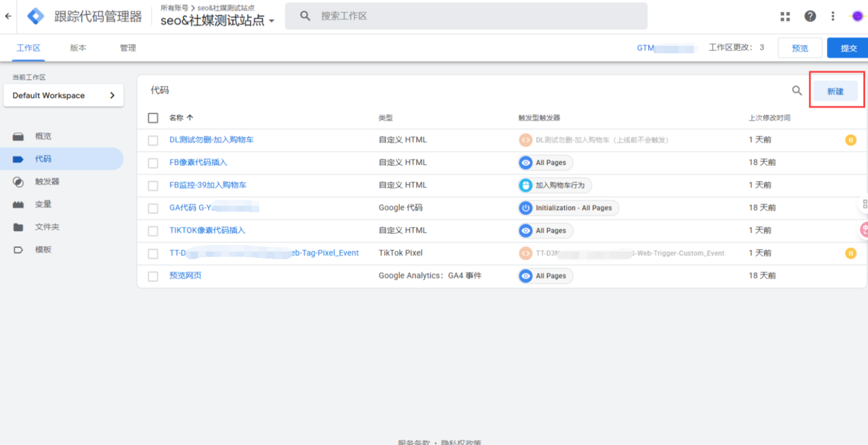Click the search icon in 代码 panel

796,90
